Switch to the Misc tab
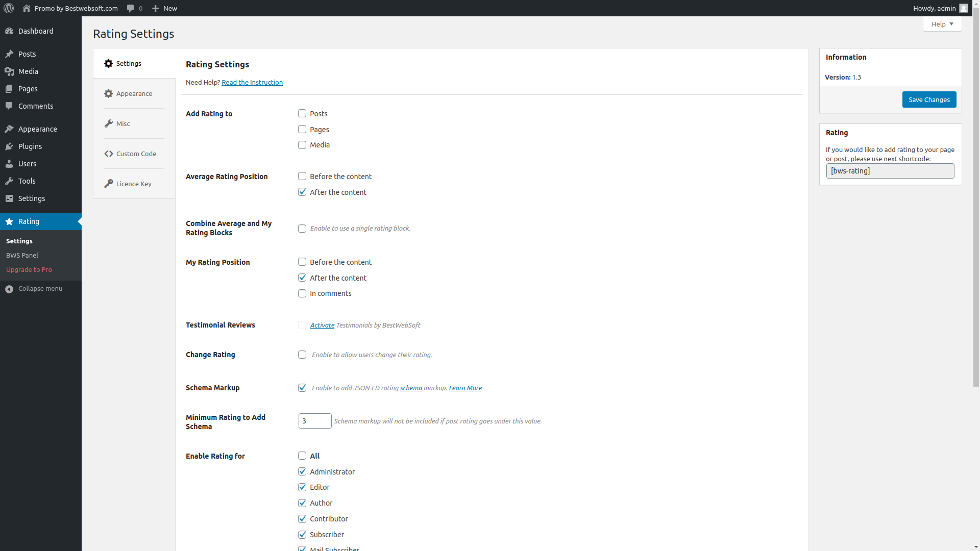Image resolution: width=980 pixels, height=551 pixels. tap(134, 123)
